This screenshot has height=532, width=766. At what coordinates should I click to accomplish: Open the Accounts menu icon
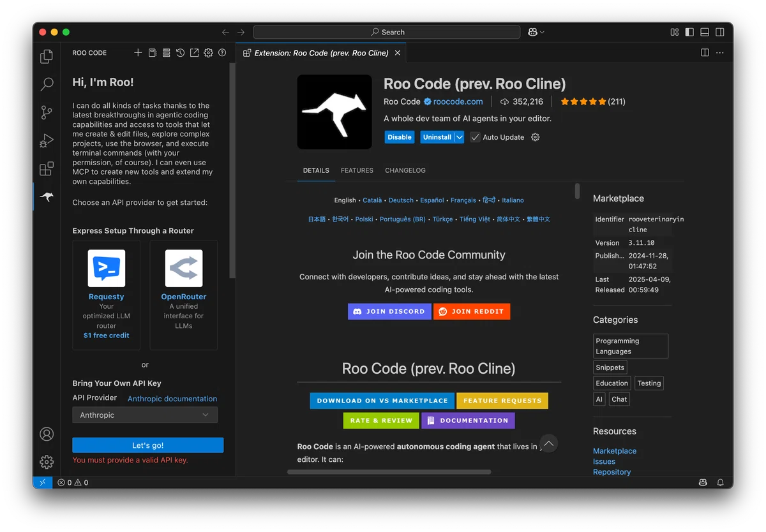(x=47, y=434)
